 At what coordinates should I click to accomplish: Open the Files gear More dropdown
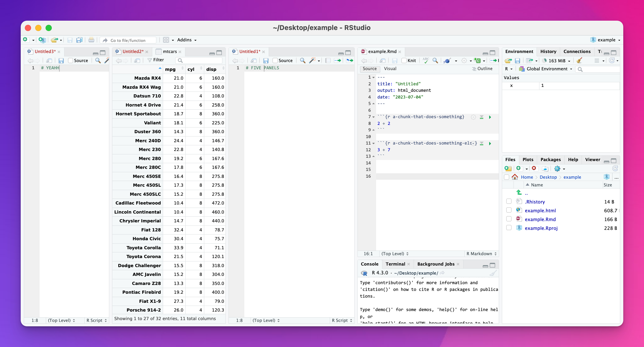559,169
